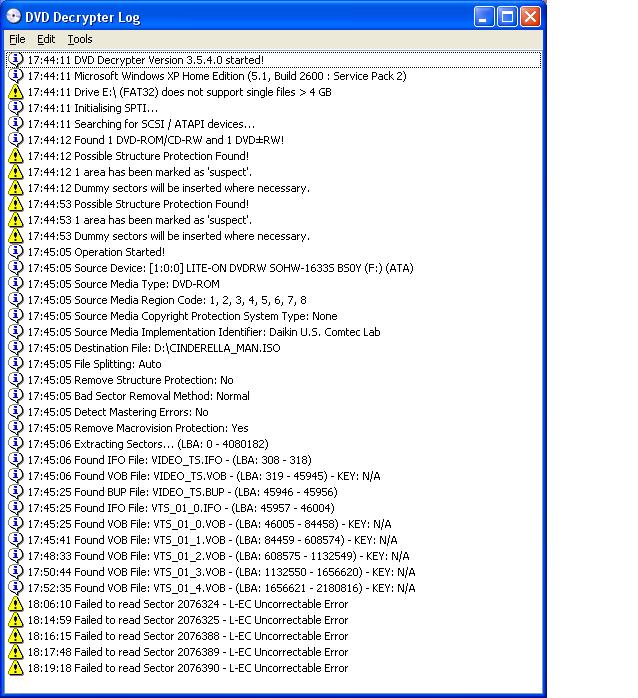The height and width of the screenshot is (698, 638).
Task: Select 'Found VOB File: VTS_01_2.VOB' line
Action: [219, 556]
